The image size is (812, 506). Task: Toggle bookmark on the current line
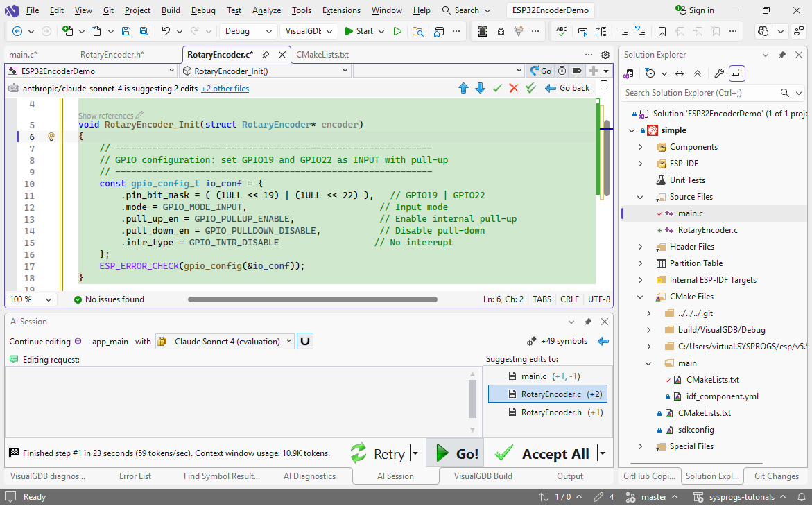click(662, 31)
